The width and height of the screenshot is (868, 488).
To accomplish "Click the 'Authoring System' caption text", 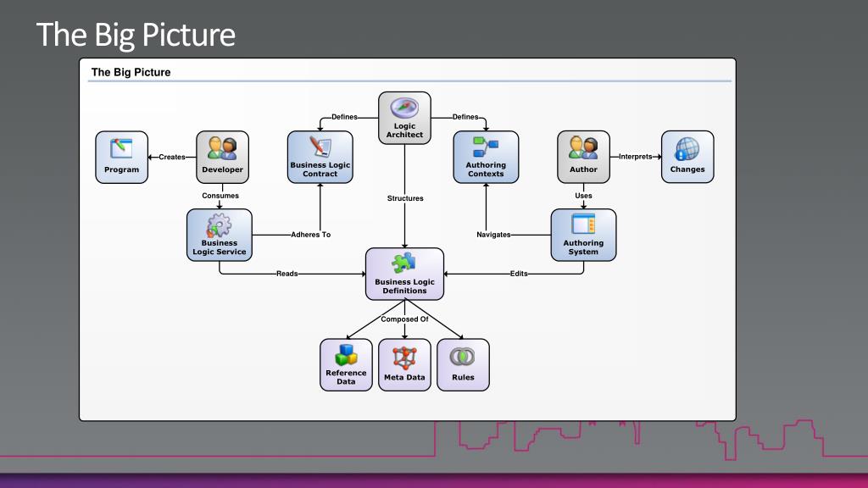I will [583, 247].
